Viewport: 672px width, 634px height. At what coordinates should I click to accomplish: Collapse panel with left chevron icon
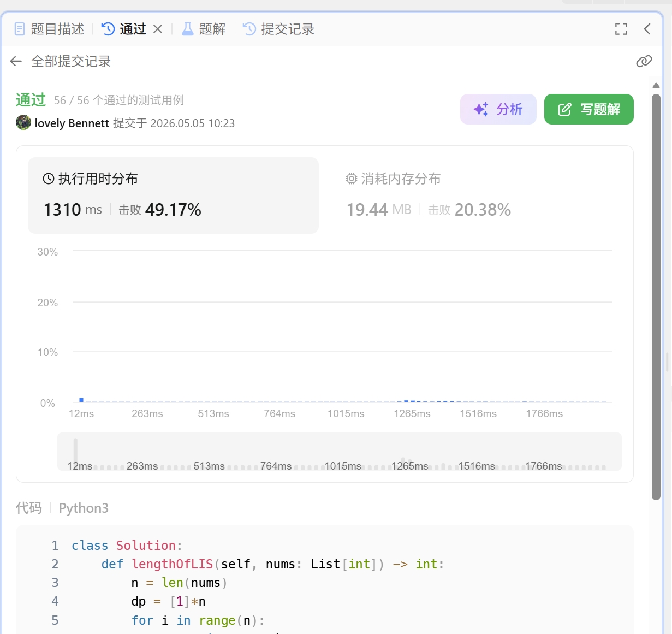647,29
